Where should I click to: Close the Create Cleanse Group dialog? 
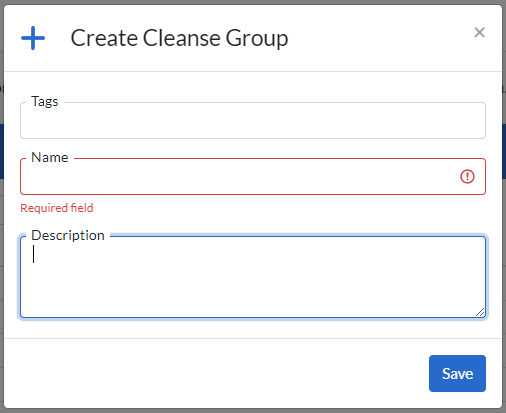point(479,32)
